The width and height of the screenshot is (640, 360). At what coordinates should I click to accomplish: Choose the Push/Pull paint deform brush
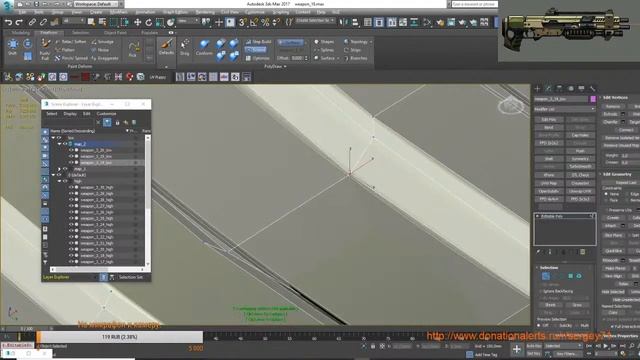point(45,49)
